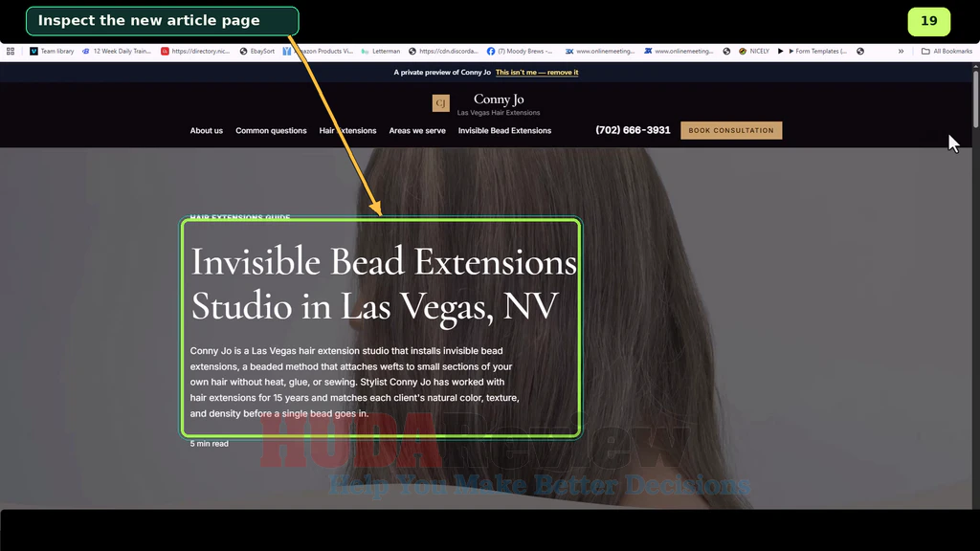Image resolution: width=980 pixels, height=551 pixels.
Task: Open the NICELY bookmark
Action: (x=754, y=52)
